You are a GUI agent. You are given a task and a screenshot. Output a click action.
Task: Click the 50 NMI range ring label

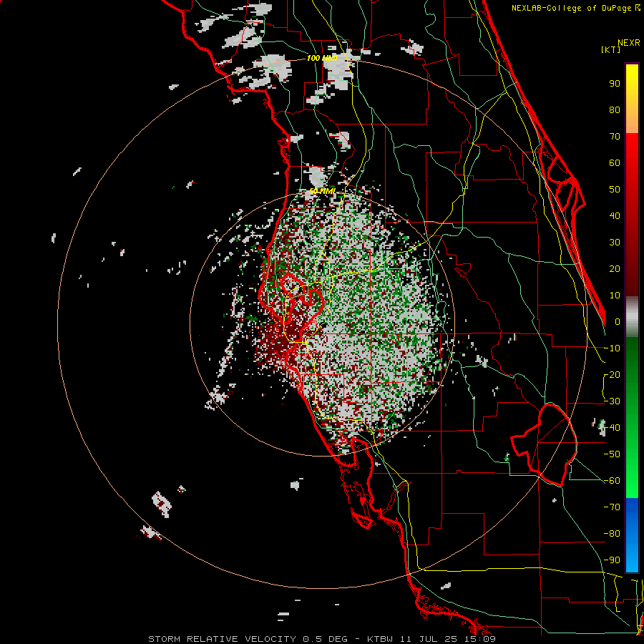click(322, 191)
